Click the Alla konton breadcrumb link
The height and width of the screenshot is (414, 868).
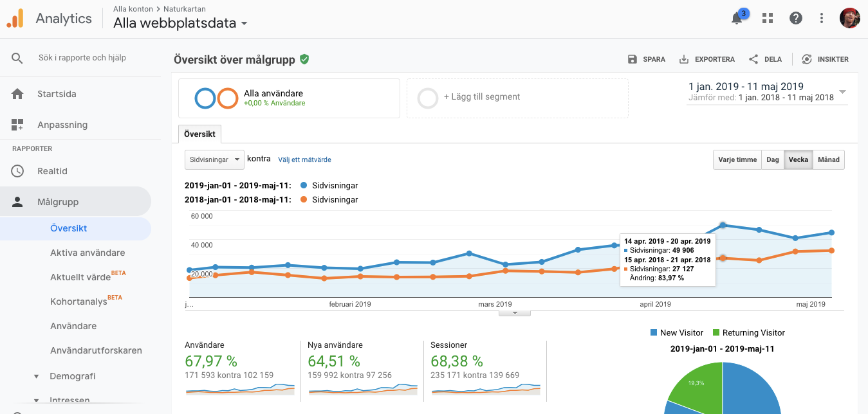[x=133, y=9]
